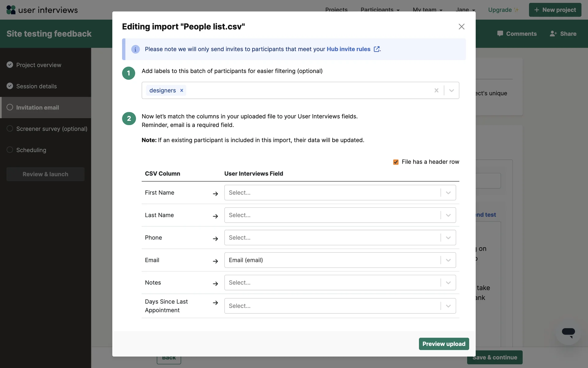Viewport: 588px width, 368px height.
Task: Expand the labels dropdown chevron
Action: click(451, 90)
